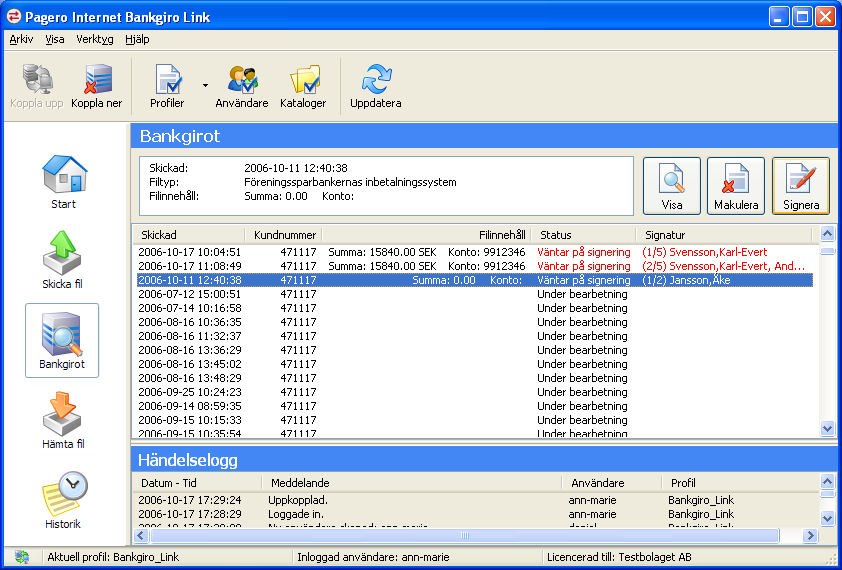Image resolution: width=842 pixels, height=570 pixels.
Task: Select the row sent 2006-07-12 15:00:51
Action: [x=473, y=294]
